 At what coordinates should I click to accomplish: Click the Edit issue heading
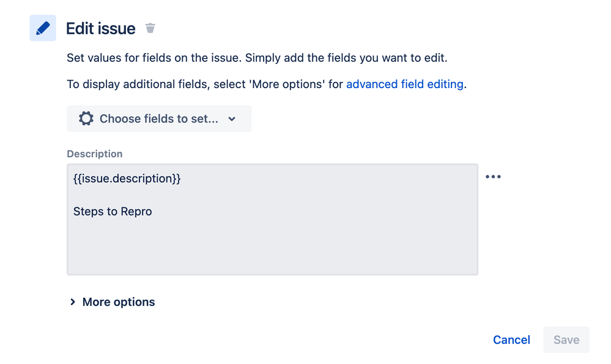tap(100, 29)
